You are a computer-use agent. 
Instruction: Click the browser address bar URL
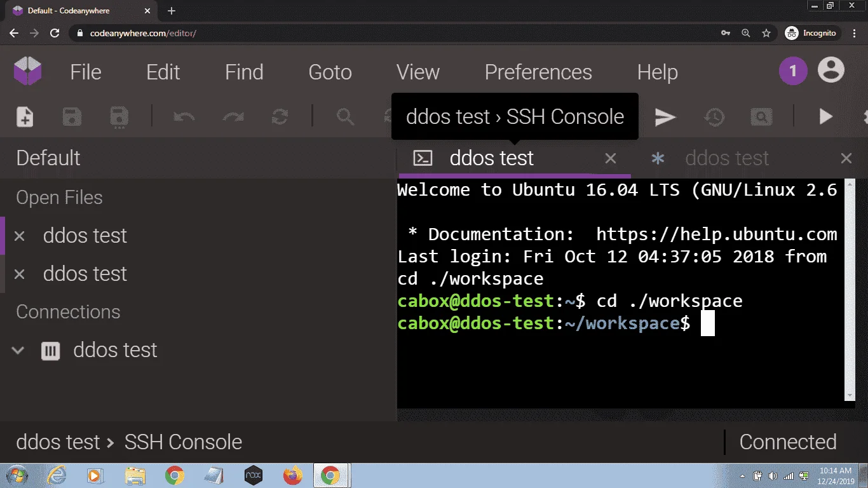pos(144,33)
